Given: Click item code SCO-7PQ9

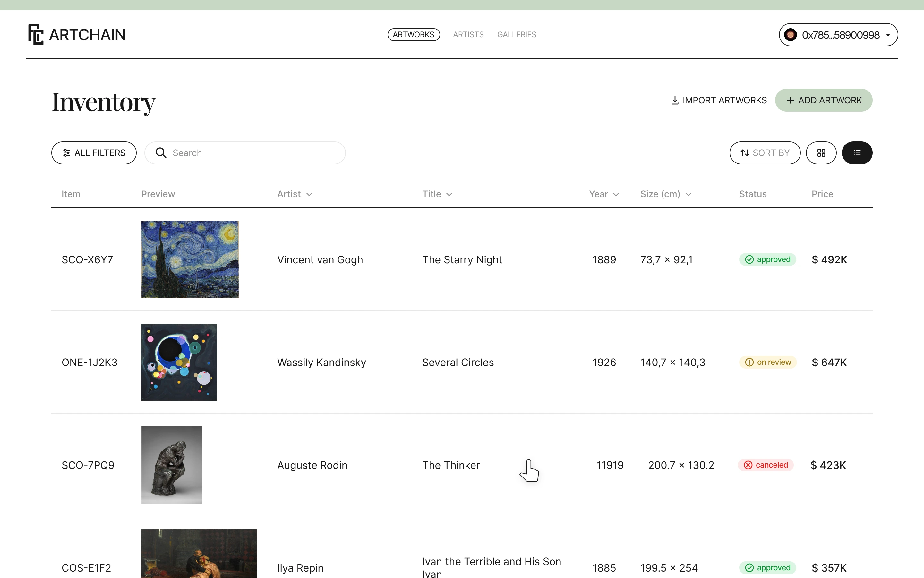Looking at the screenshot, I should click(x=88, y=465).
